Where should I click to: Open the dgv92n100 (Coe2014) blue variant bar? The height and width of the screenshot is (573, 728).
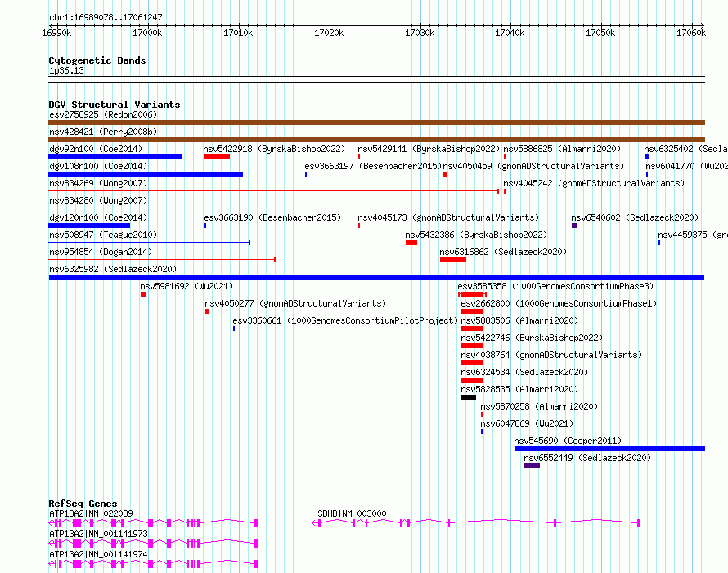115,157
